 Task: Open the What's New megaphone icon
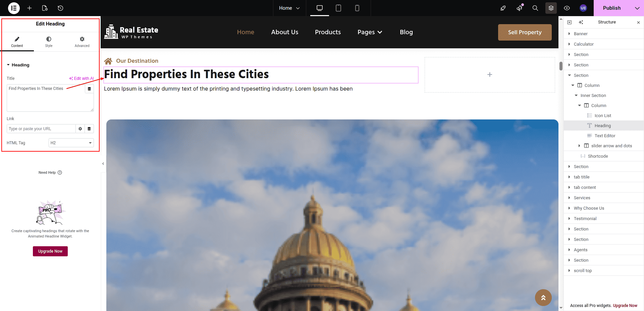coord(520,8)
